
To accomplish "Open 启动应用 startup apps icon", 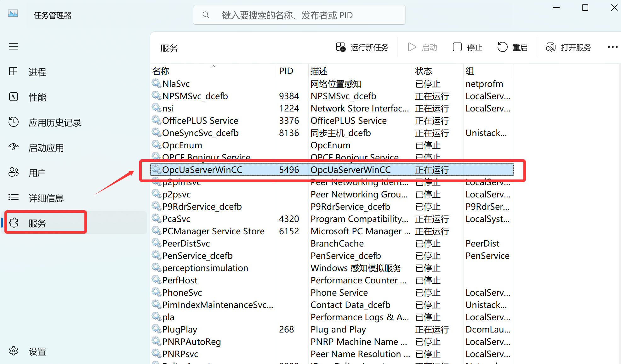I will [x=14, y=147].
